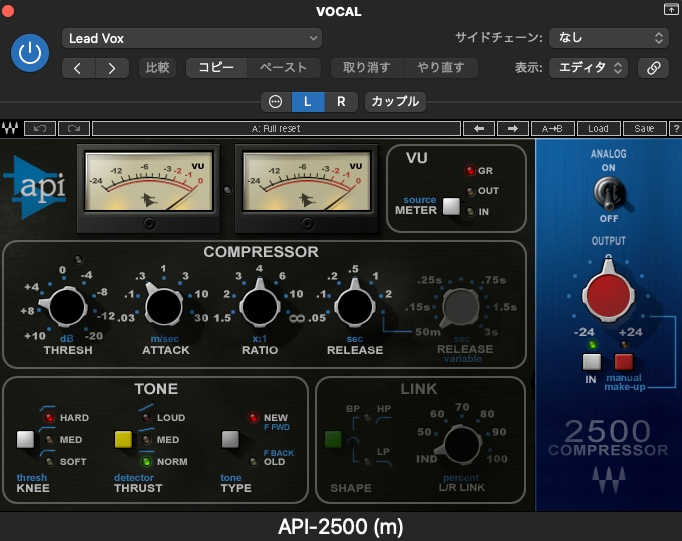Toggle the compressor IN button
The width and height of the screenshot is (682, 541).
click(592, 362)
